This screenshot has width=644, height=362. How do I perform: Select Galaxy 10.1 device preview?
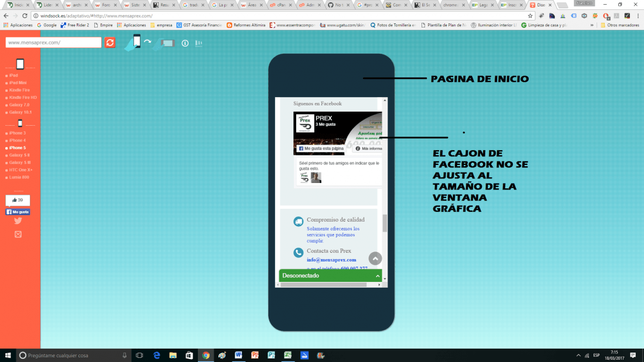pos(20,112)
